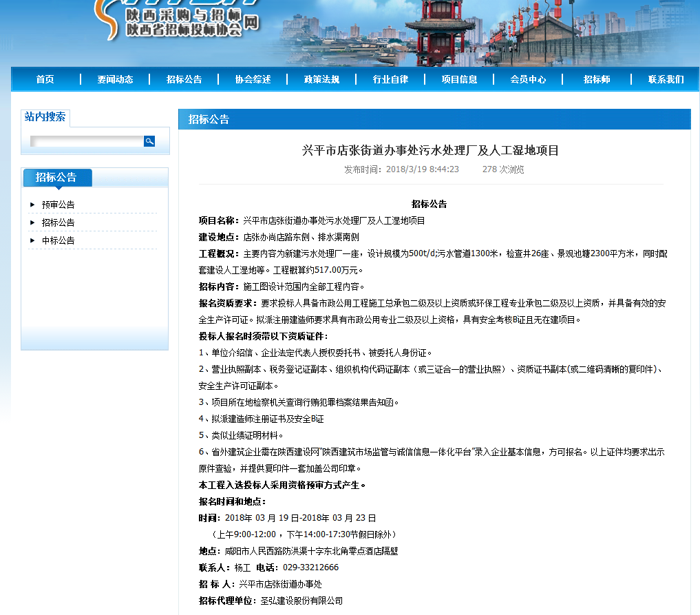Click the blue magnifier search icon
Image resolution: width=700 pixels, height=615 pixels.
click(149, 141)
